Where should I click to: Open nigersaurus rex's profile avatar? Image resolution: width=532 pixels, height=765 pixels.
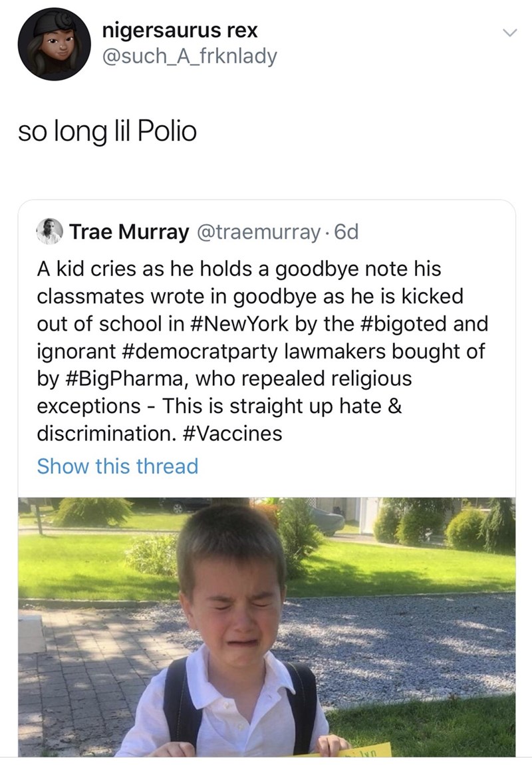pos(55,45)
